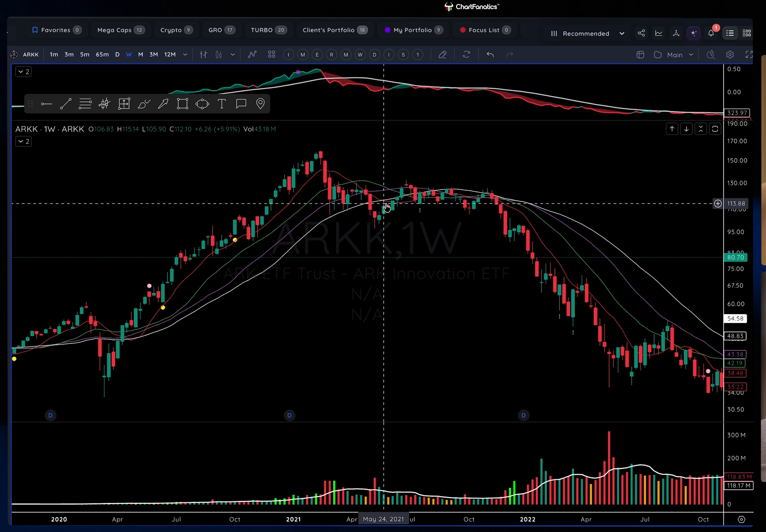766x532 pixels.
Task: Open the notifications bell
Action: (x=711, y=33)
